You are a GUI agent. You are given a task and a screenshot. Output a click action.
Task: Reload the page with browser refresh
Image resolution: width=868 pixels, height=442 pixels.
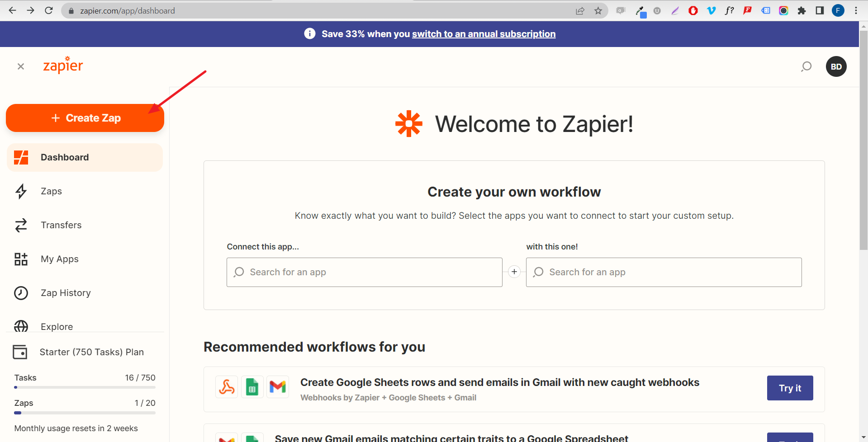[x=49, y=10]
